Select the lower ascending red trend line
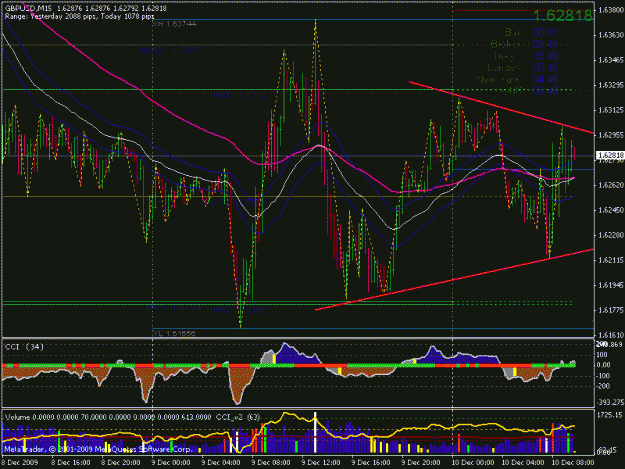Screen dimensions: 625x469 click(454, 279)
